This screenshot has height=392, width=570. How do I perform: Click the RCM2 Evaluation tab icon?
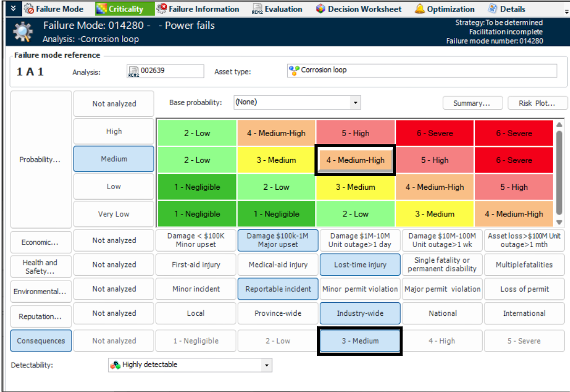tap(257, 9)
